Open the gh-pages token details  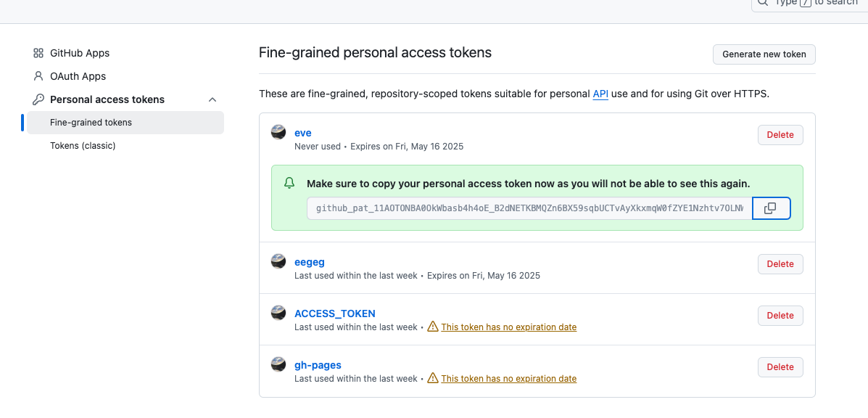[318, 365]
